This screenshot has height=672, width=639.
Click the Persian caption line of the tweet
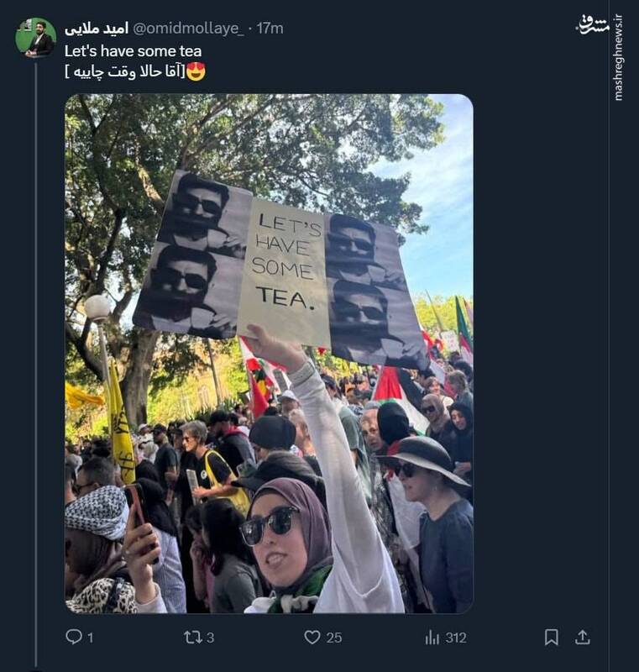click(124, 72)
